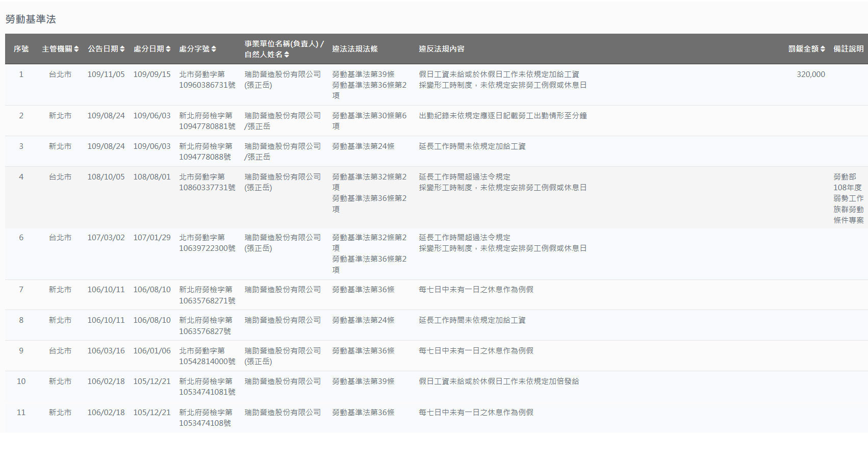Select document number 1094778088號
The height and width of the screenshot is (461, 868).
coord(205,157)
